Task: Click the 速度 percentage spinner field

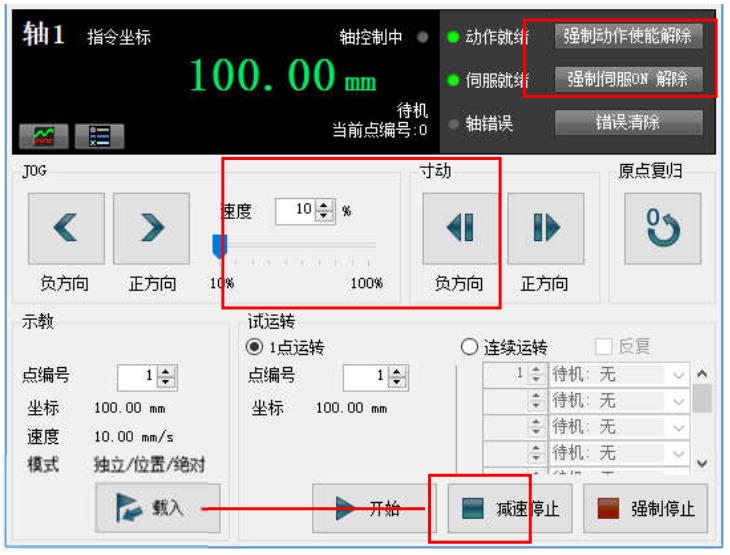Action: pyautogui.click(x=294, y=210)
